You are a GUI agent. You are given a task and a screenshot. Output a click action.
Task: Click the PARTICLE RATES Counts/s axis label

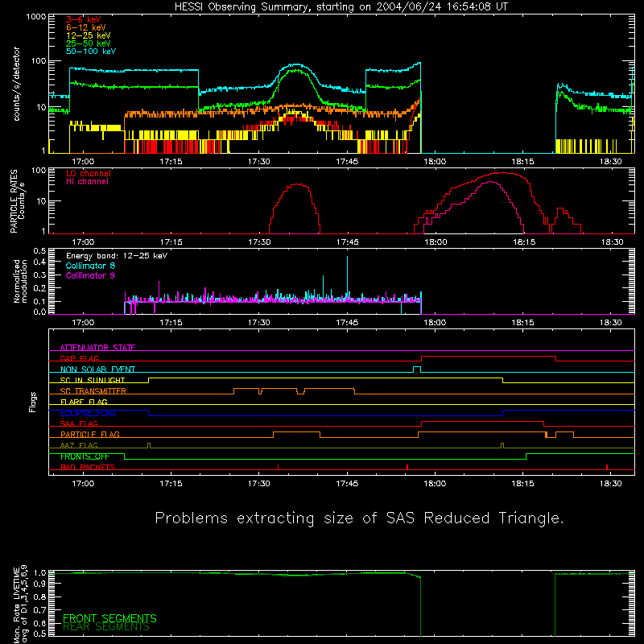(x=17, y=201)
